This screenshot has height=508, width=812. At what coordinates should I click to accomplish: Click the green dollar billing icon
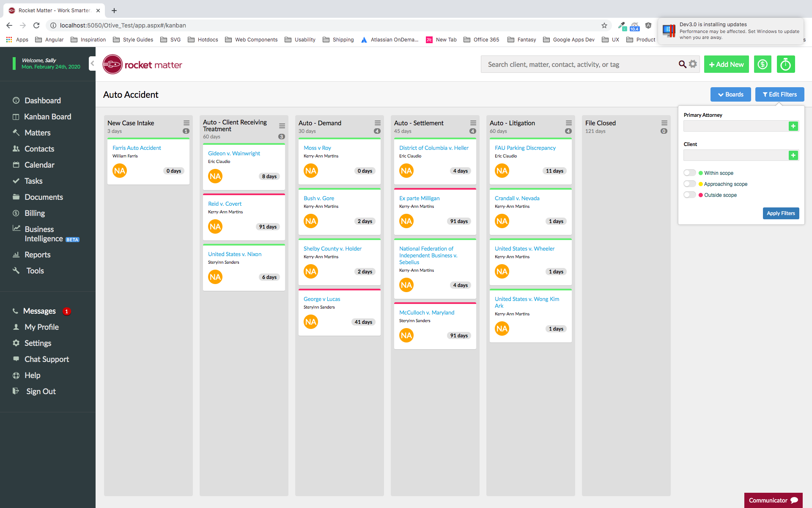click(x=763, y=64)
